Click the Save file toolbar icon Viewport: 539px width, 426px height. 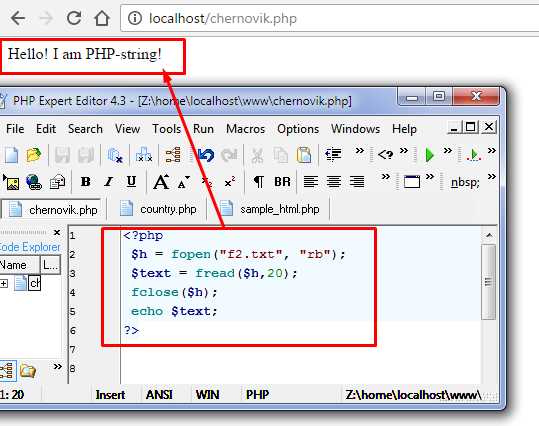point(62,155)
